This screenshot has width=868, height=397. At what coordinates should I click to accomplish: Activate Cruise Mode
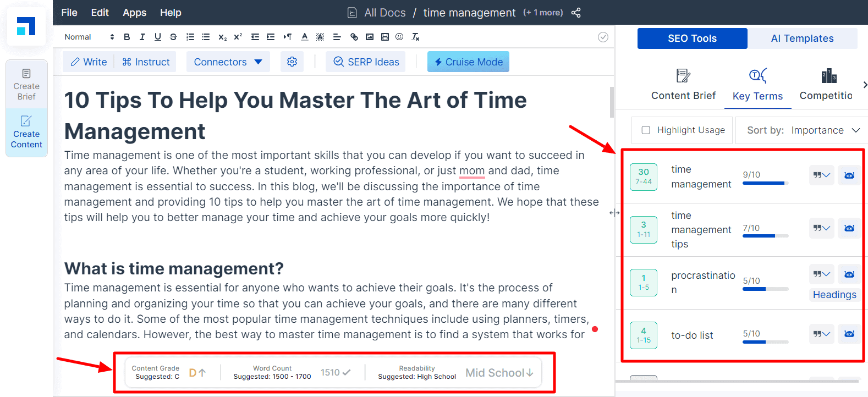(468, 62)
